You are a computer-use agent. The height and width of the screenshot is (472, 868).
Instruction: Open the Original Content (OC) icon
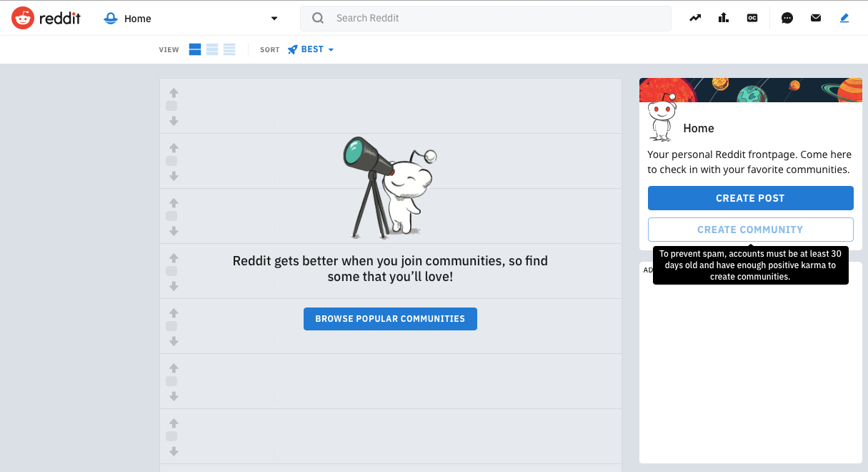[752, 19]
